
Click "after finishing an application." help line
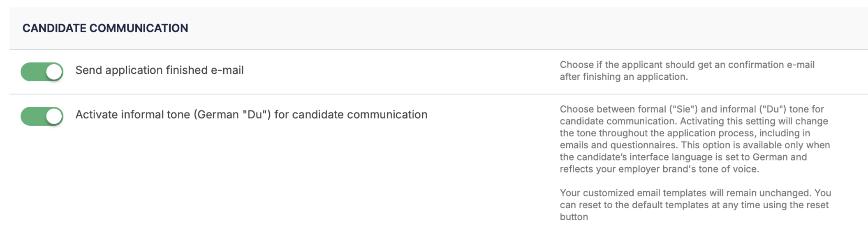point(623,77)
